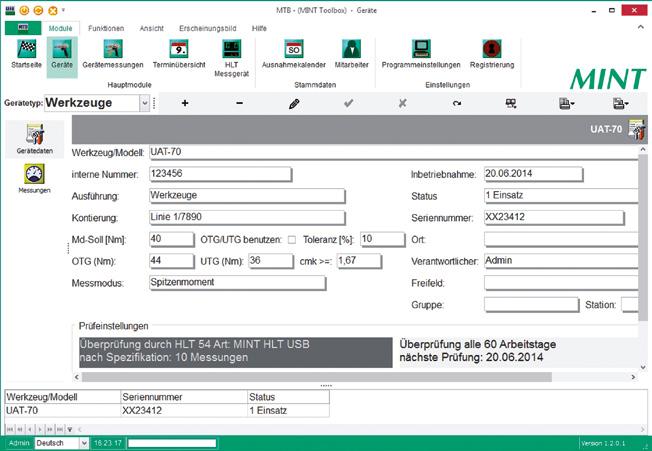Open the Messungen side panel
This screenshot has width=652, height=451.
pos(35,179)
